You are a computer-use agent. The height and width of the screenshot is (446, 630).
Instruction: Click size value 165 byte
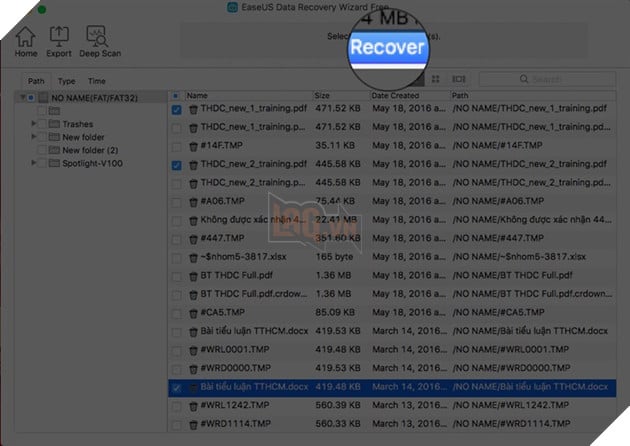(334, 257)
